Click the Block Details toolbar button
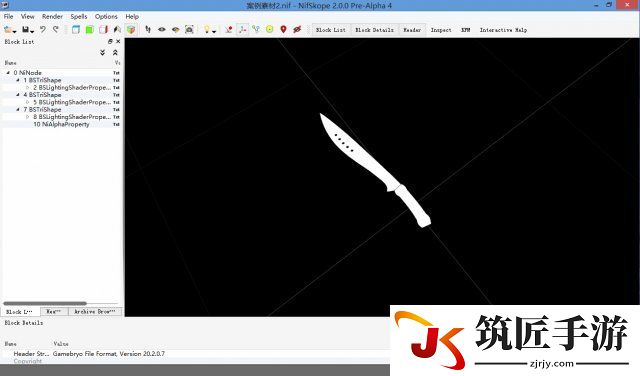The width and height of the screenshot is (640, 376). (x=374, y=30)
